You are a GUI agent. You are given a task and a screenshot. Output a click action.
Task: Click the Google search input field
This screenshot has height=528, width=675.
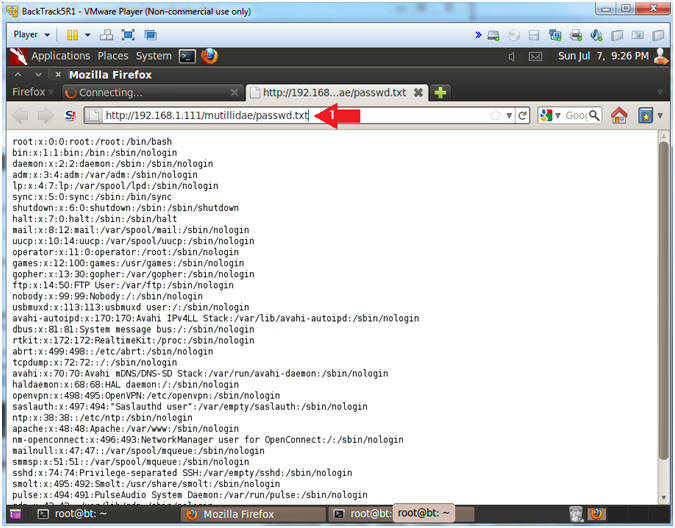point(576,115)
